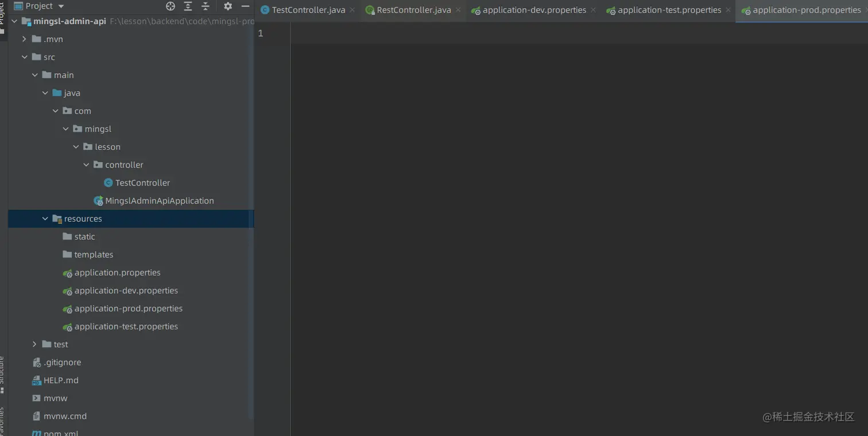Place cursor in the empty editor area

click(579, 229)
